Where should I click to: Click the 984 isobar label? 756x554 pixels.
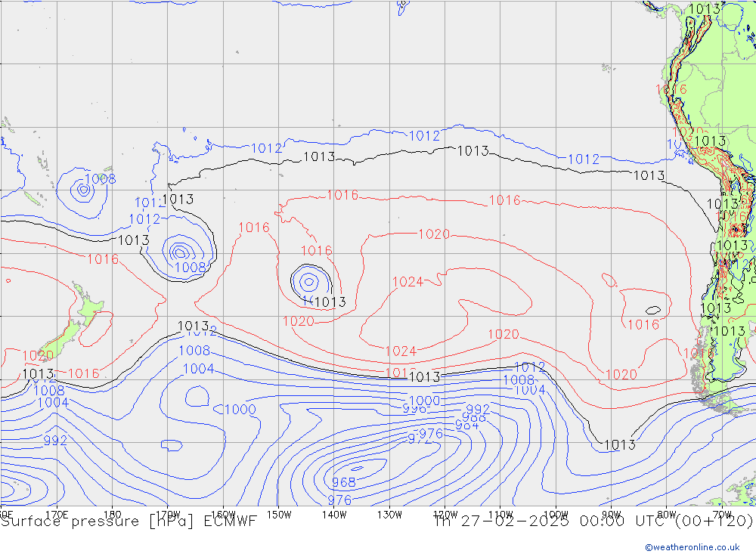(466, 426)
